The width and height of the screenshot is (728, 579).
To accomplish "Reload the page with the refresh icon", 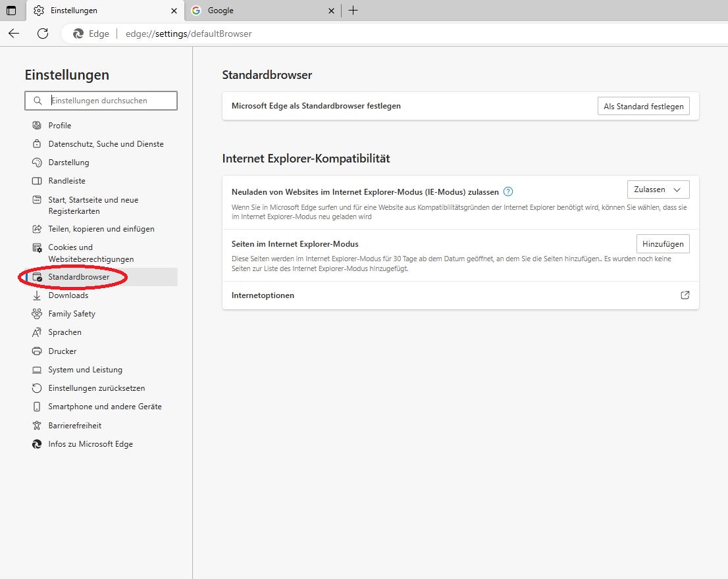I will pyautogui.click(x=43, y=34).
